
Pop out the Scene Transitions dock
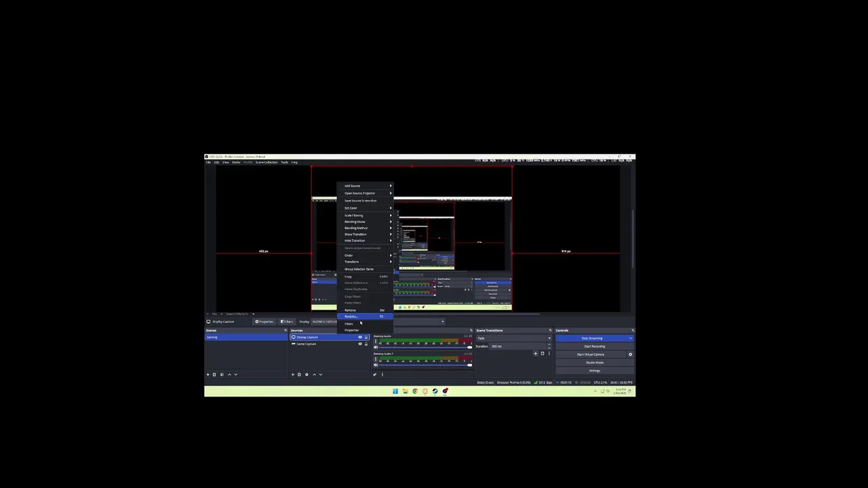550,330
